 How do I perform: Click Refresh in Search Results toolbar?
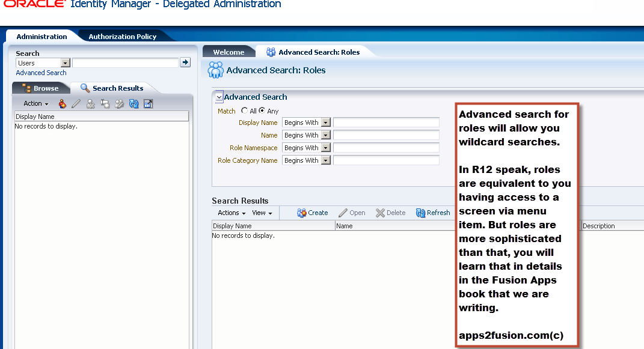[433, 213]
